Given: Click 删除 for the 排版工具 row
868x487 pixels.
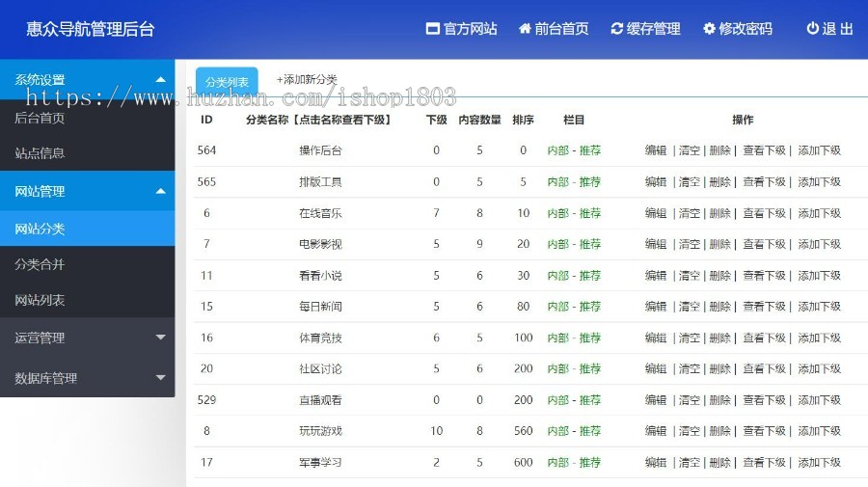Looking at the screenshot, I should (720, 182).
